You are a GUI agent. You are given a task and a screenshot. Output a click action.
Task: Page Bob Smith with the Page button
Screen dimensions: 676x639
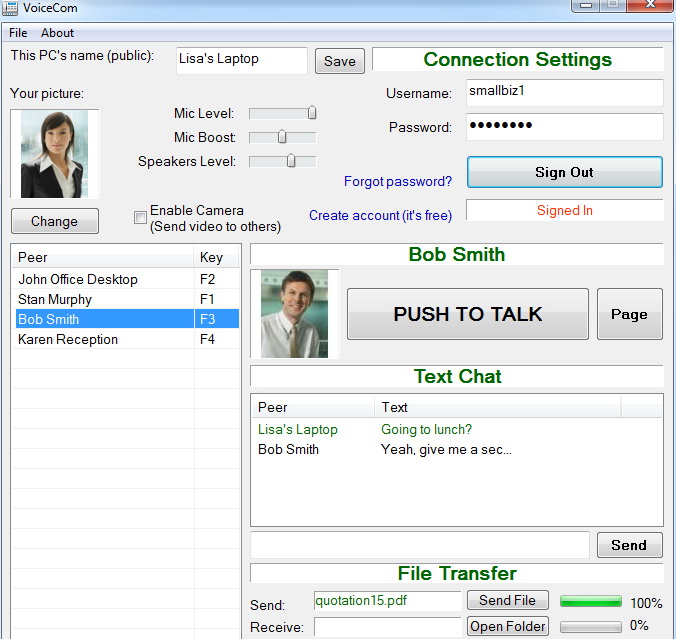629,314
